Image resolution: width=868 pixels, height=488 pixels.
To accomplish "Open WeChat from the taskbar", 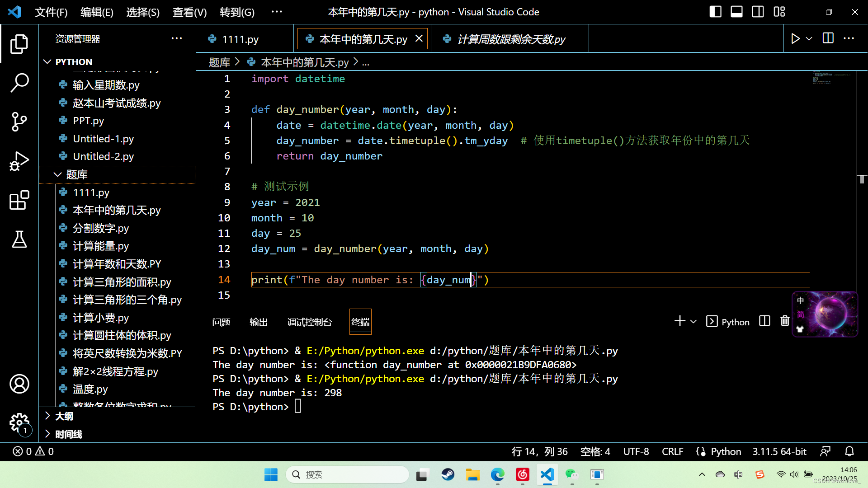I will pyautogui.click(x=572, y=474).
